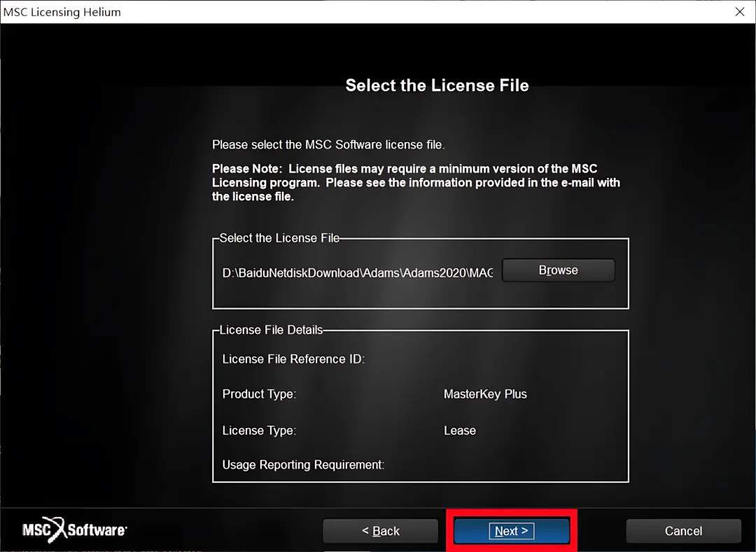Click 'Please select the MSC Software license file.' text

[328, 145]
